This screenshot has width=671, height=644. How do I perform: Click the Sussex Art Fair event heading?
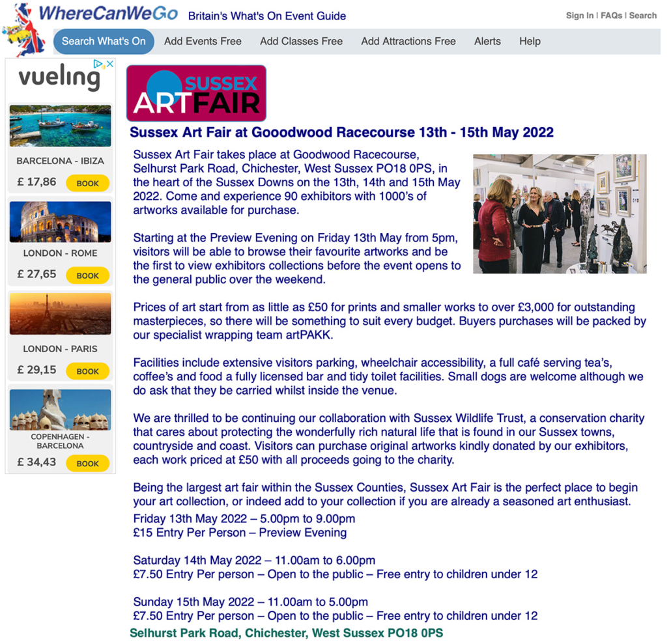(x=341, y=132)
